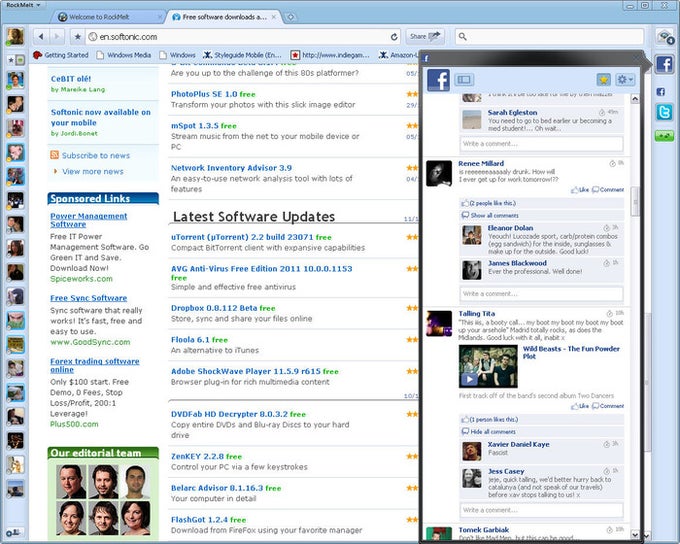Open the Free Sync Software sponsored link
The height and width of the screenshot is (544, 680).
(x=88, y=298)
